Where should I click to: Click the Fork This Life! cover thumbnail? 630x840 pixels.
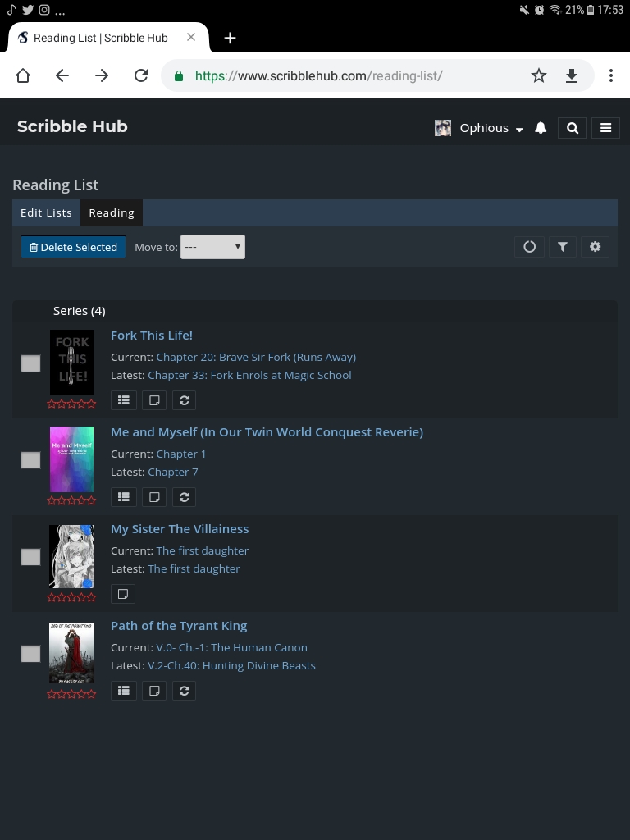72,363
